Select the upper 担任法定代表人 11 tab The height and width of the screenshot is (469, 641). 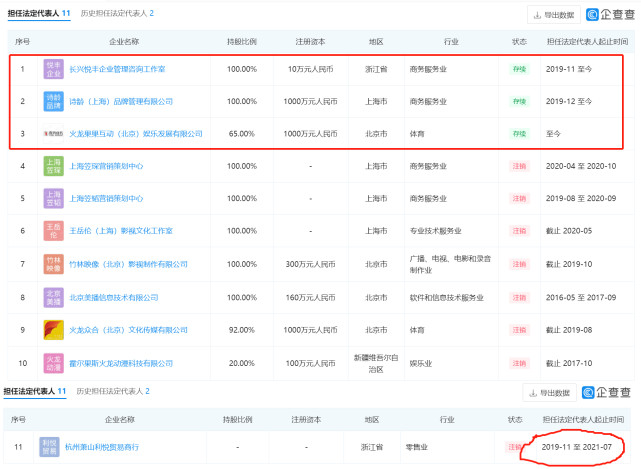click(39, 13)
